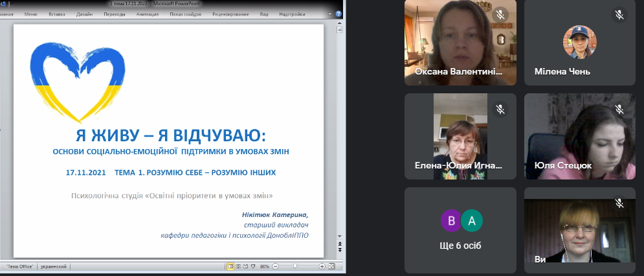Start Slide Show from status bar icon
Viewport: 644px width, 276px height.
click(253, 266)
